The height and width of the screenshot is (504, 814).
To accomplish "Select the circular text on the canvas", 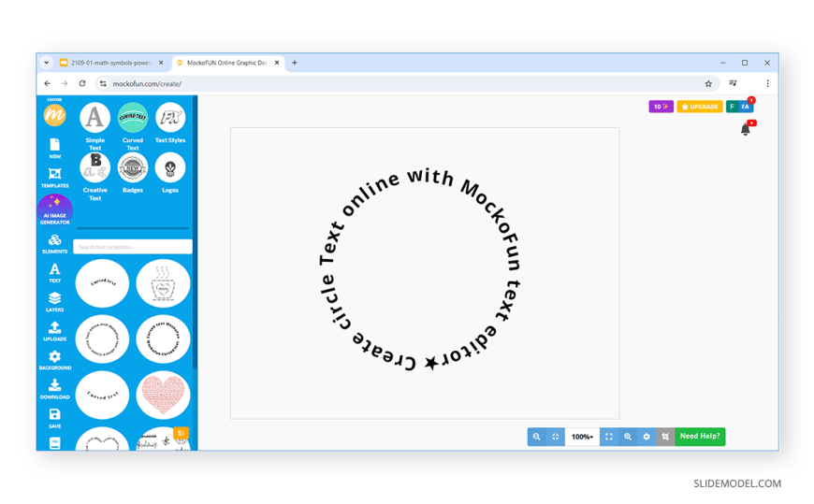I will point(420,270).
